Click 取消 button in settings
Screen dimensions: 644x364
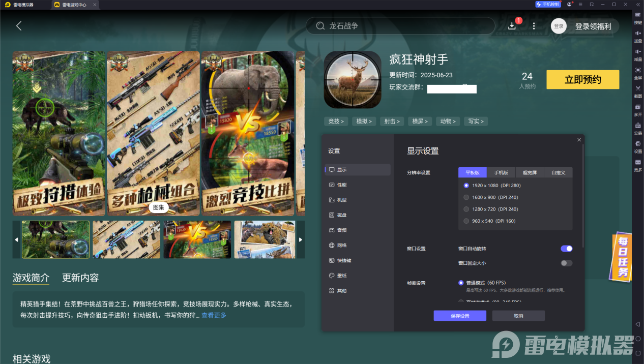[x=518, y=316]
